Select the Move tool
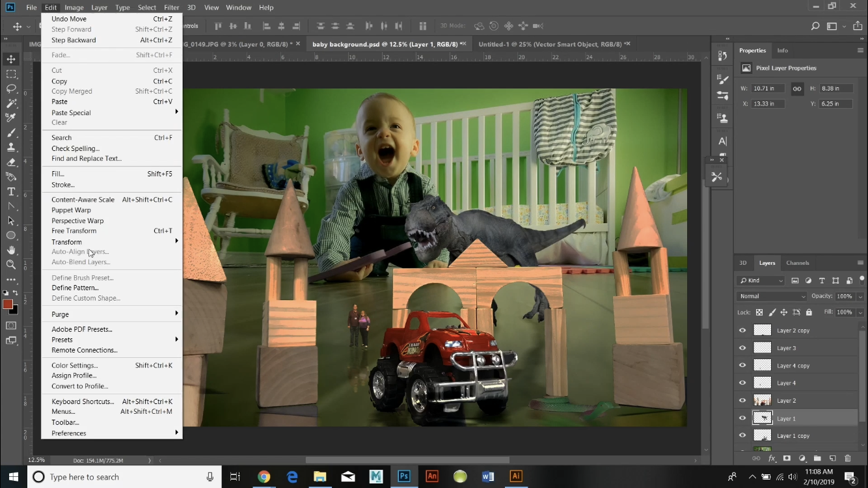The height and width of the screenshot is (488, 868). 11,59
